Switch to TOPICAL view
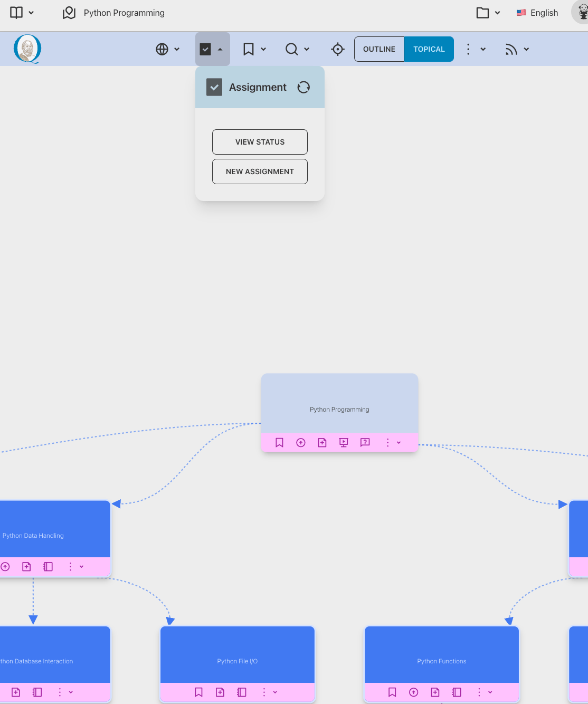This screenshot has width=588, height=704. tap(429, 49)
